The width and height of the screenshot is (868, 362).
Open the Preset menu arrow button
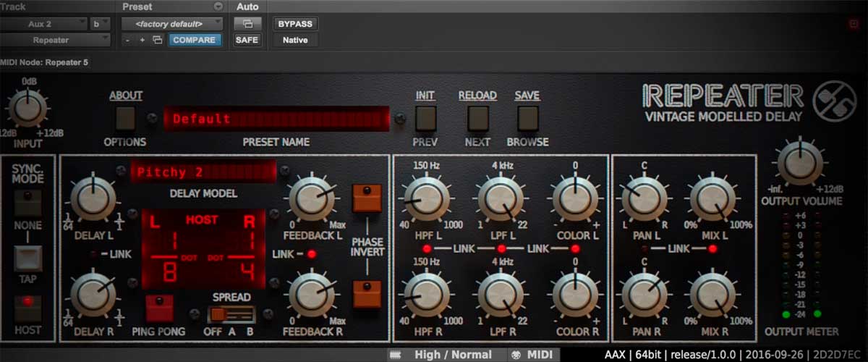[x=218, y=7]
